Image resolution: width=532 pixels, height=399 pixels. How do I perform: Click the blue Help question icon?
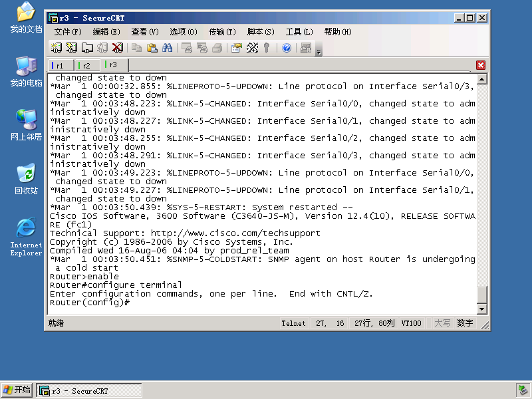[287, 48]
